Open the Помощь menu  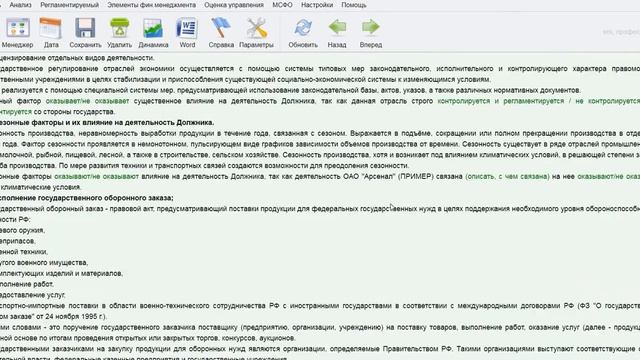click(x=353, y=5)
